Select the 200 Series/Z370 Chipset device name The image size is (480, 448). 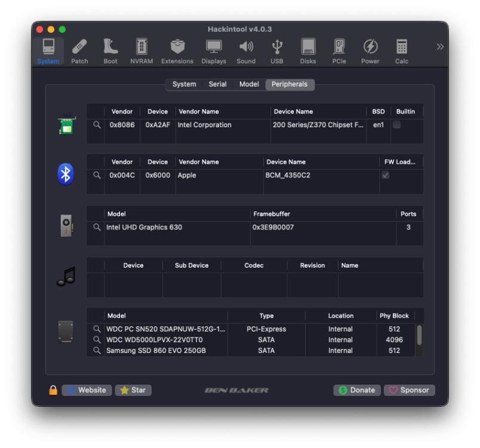coord(318,125)
